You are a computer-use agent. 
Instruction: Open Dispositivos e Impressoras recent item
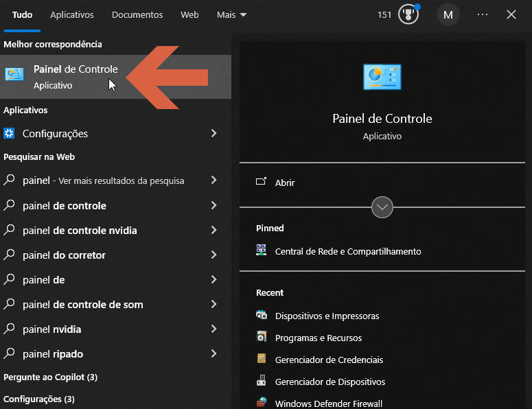pos(327,316)
